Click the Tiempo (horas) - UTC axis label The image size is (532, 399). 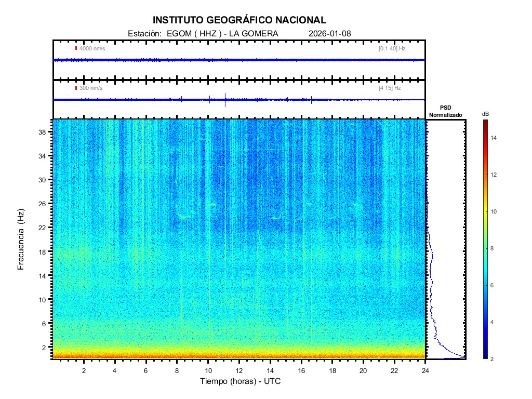point(241,381)
